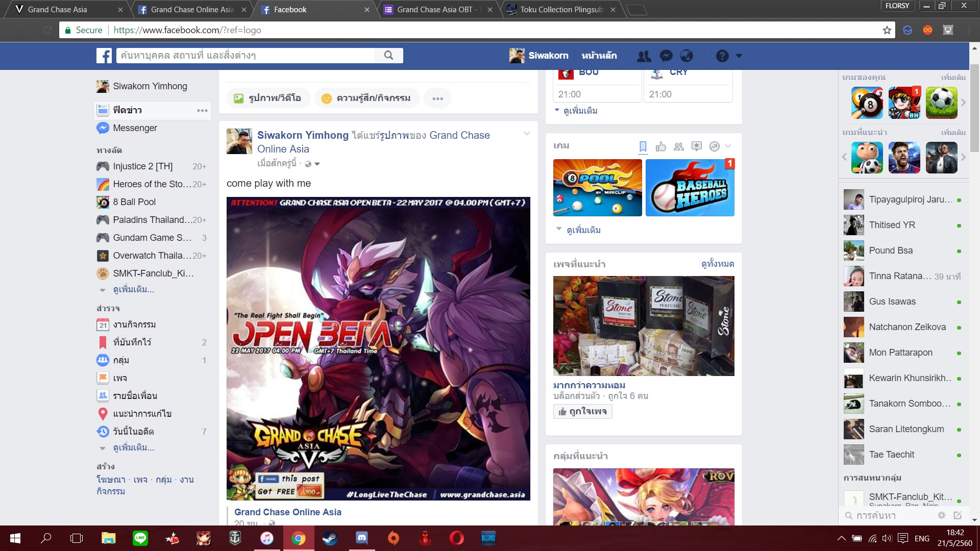Click the help question mark icon
980x551 pixels.
point(722,56)
